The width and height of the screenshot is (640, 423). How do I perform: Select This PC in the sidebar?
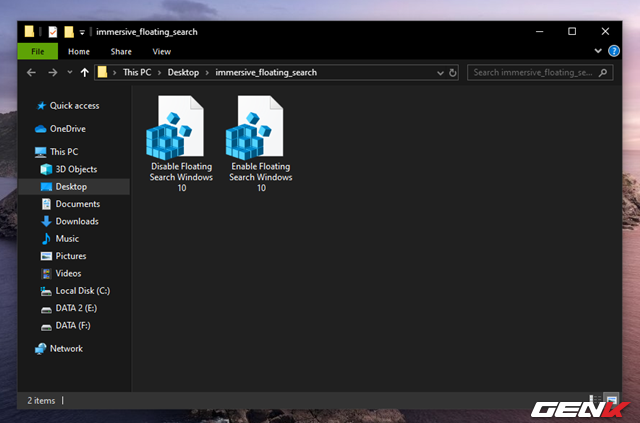(x=56, y=152)
